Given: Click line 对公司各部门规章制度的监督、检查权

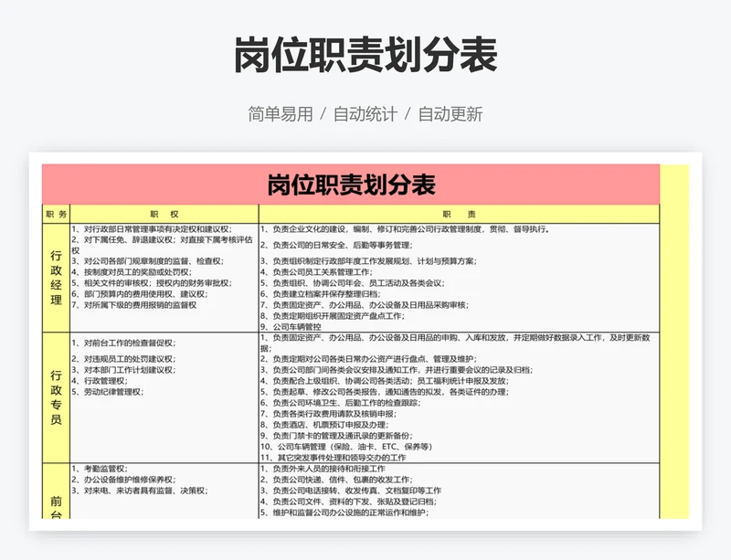Looking at the screenshot, I should coord(148,261).
